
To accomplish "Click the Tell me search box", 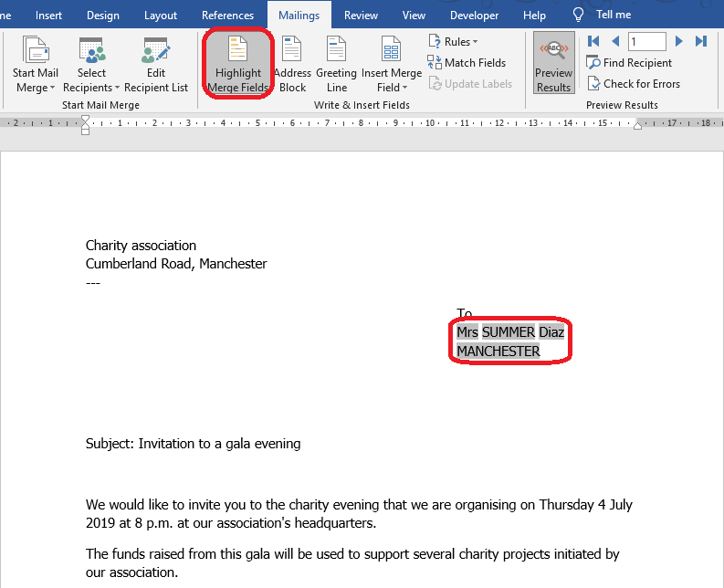I will click(614, 15).
